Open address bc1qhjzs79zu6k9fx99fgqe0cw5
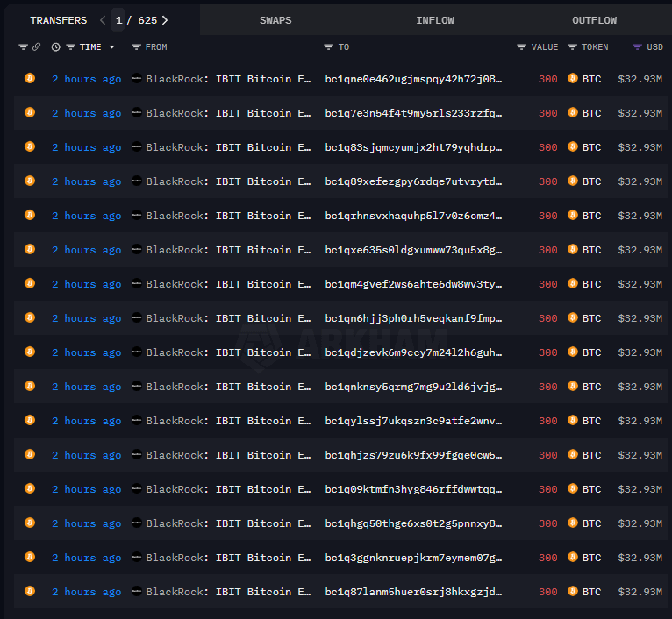Screen dimensions: 672x619 pos(413,455)
